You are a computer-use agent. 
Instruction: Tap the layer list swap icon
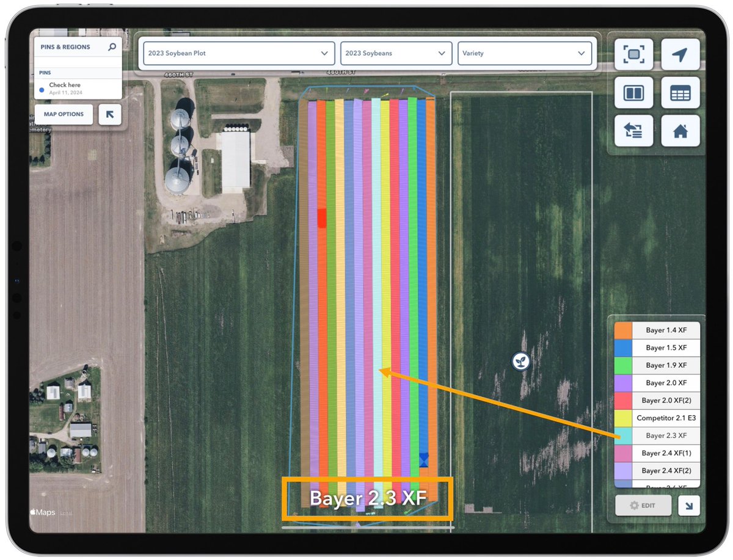coord(634,131)
